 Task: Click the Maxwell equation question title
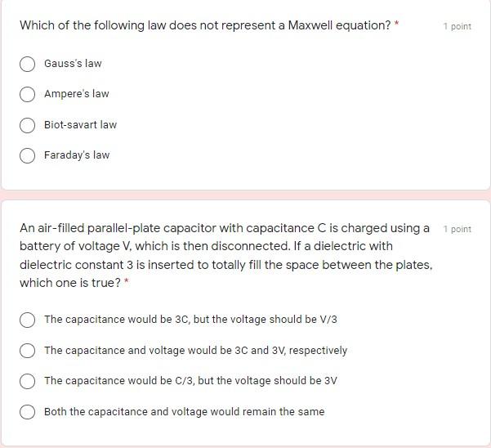[x=205, y=25]
